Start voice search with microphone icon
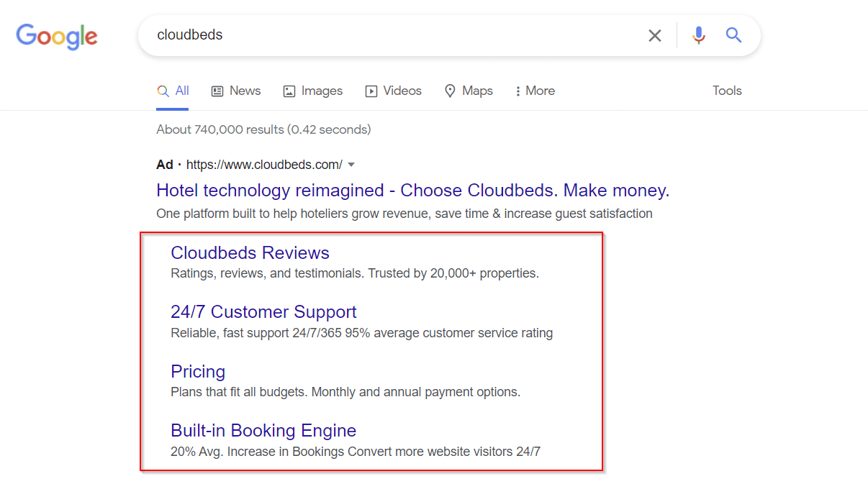 pos(698,35)
